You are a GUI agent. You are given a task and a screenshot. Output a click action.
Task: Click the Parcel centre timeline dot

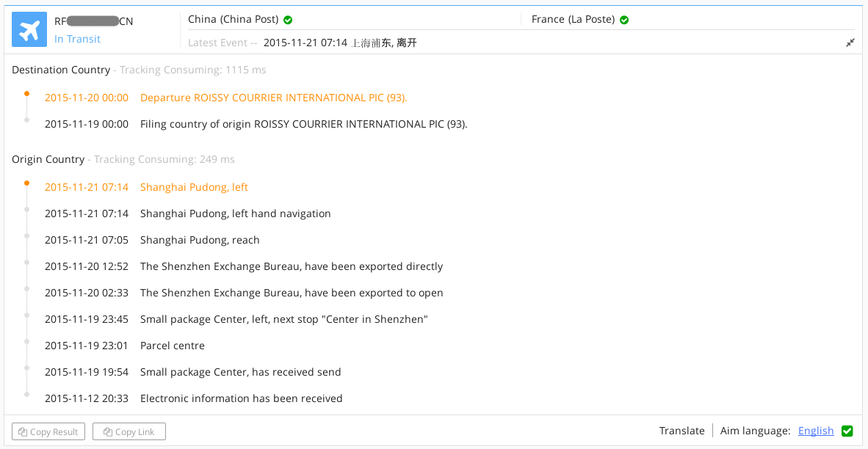27,342
